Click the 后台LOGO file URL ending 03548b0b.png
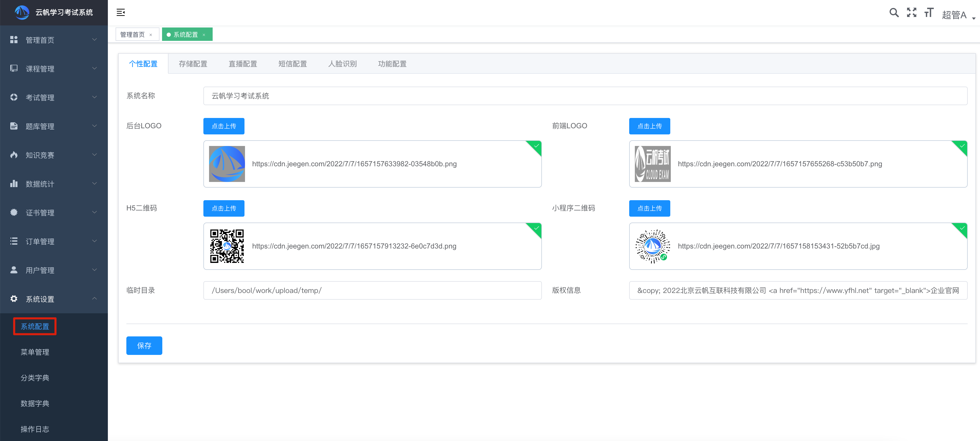Image resolution: width=980 pixels, height=441 pixels. point(354,164)
